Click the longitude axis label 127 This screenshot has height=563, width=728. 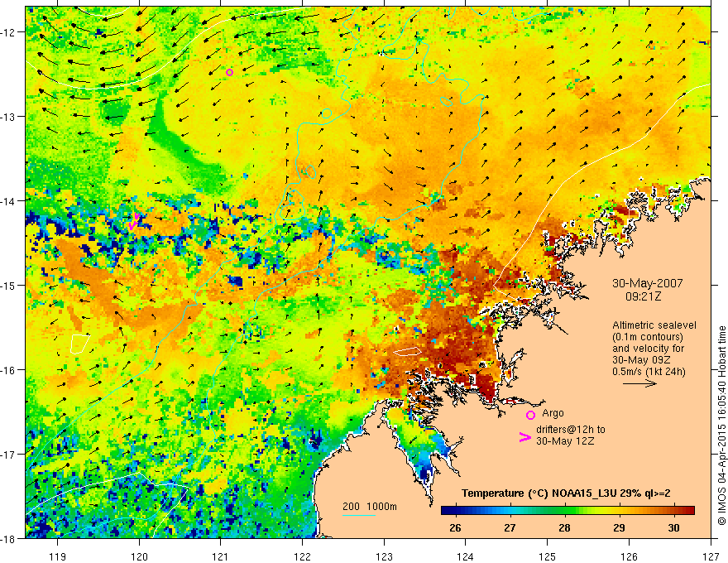711,556
